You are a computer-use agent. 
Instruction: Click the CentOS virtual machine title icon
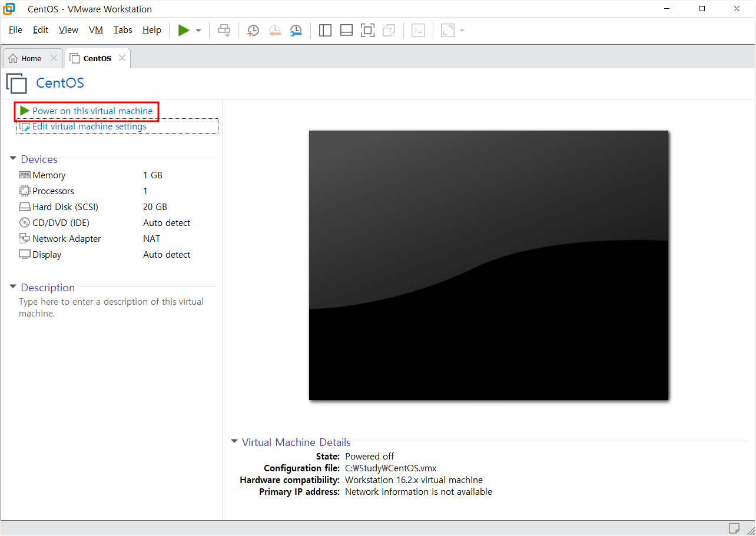16,83
